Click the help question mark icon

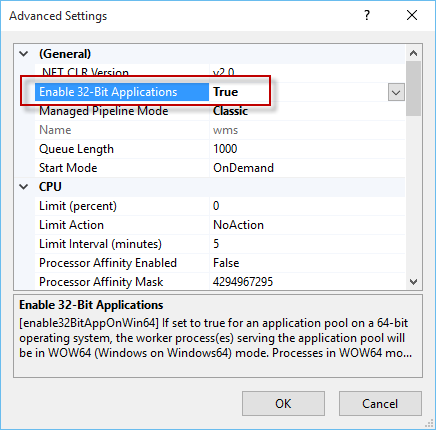[x=367, y=15]
